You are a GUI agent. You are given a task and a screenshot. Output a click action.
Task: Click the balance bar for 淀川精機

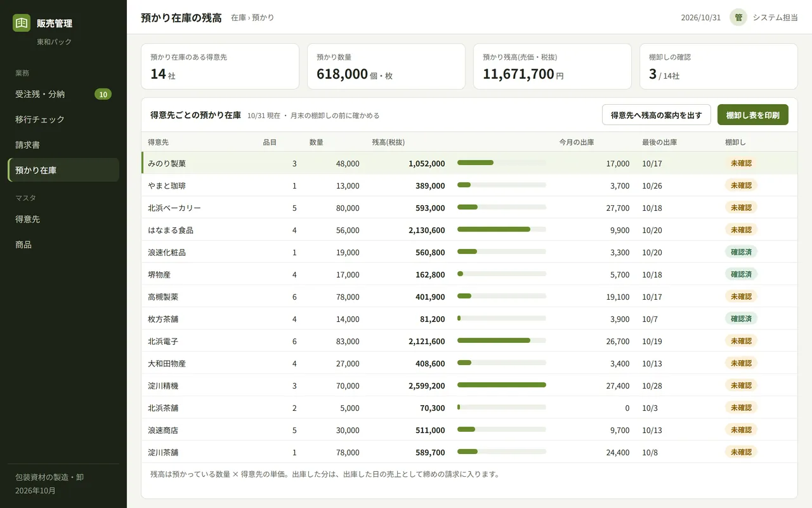coord(502,385)
